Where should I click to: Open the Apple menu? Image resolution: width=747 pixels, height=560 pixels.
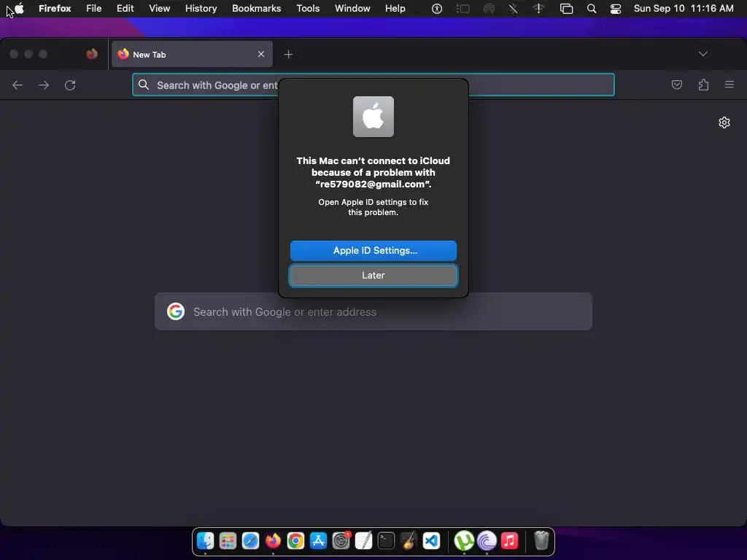tap(19, 9)
